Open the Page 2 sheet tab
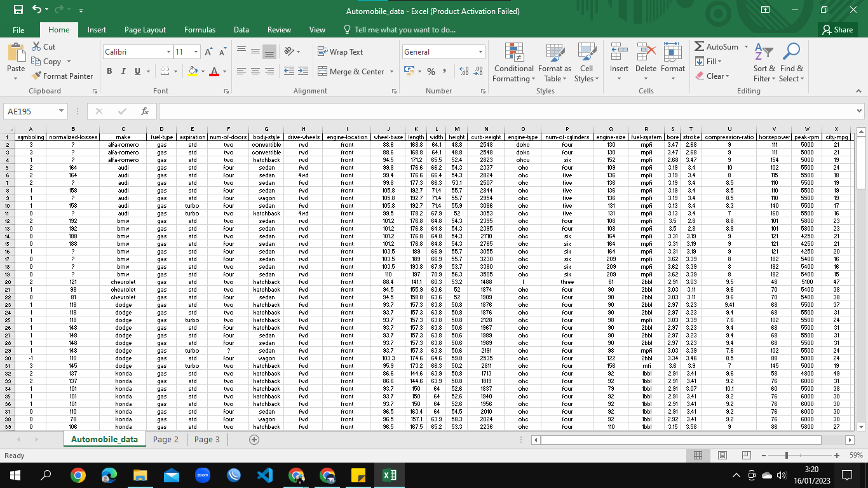868x488 pixels. (166, 439)
